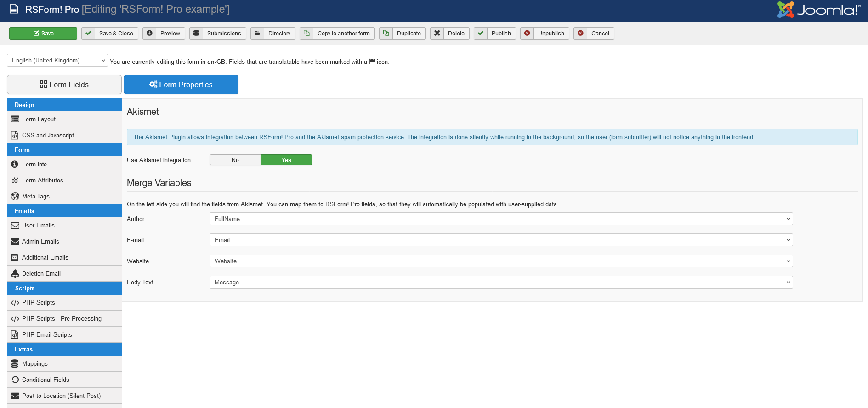This screenshot has width=868, height=408.
Task: Click the Unpublish red circle icon
Action: (x=527, y=34)
